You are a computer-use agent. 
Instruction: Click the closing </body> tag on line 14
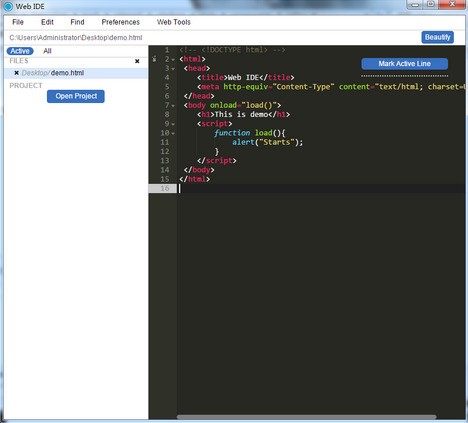click(199, 170)
